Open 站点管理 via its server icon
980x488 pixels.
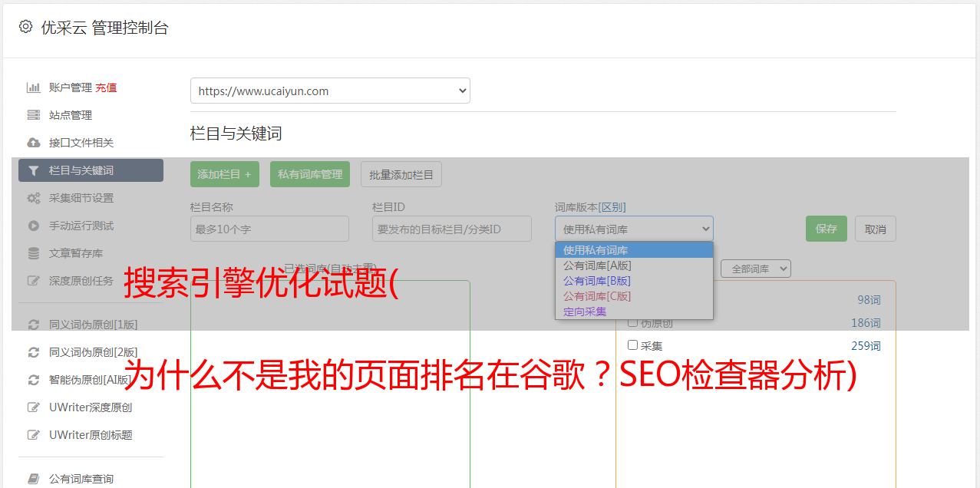pyautogui.click(x=34, y=115)
